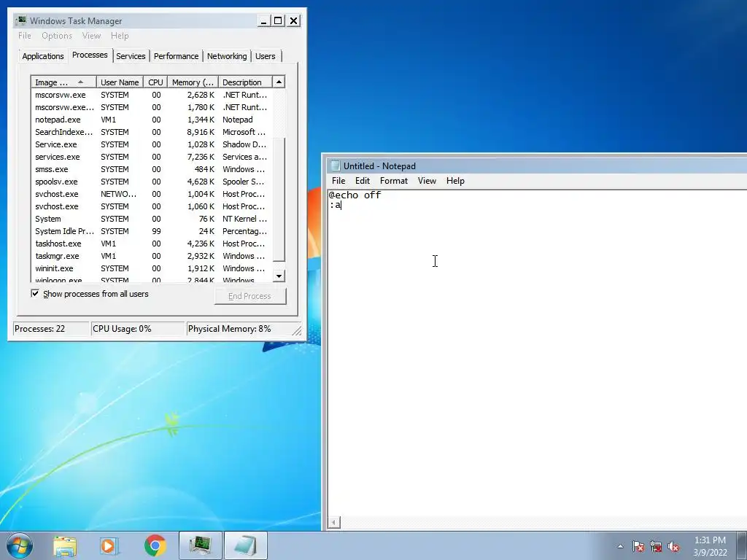Minimize the Task Manager window
Viewport: 747px width, 560px height.
(263, 20)
